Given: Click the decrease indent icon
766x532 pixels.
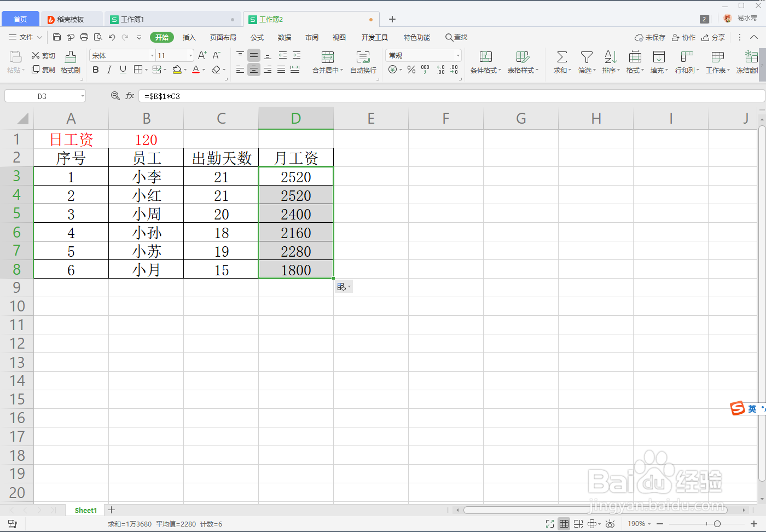Looking at the screenshot, I should 283,55.
